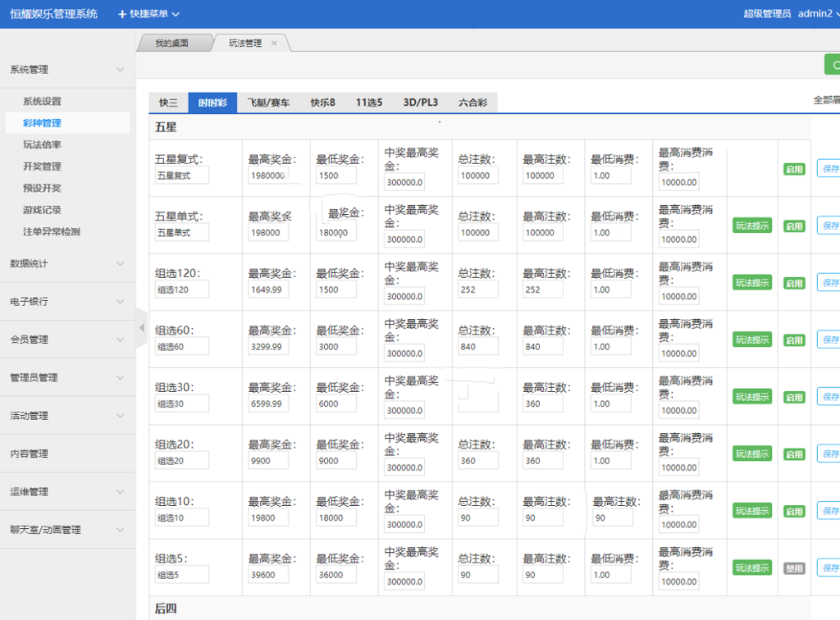Viewport: 840px width, 620px height.
Task: Select the 时时彩 game tab
Action: tap(212, 103)
